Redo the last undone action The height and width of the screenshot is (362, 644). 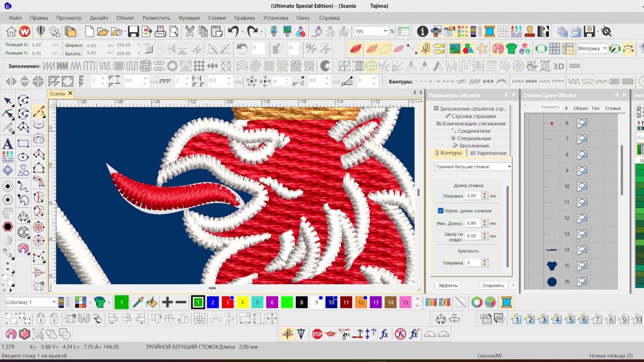(x=252, y=32)
